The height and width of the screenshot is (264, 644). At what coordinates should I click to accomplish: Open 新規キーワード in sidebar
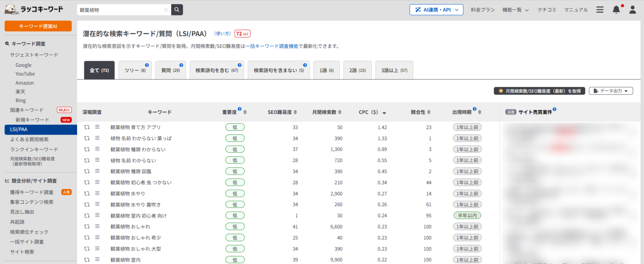coord(32,120)
